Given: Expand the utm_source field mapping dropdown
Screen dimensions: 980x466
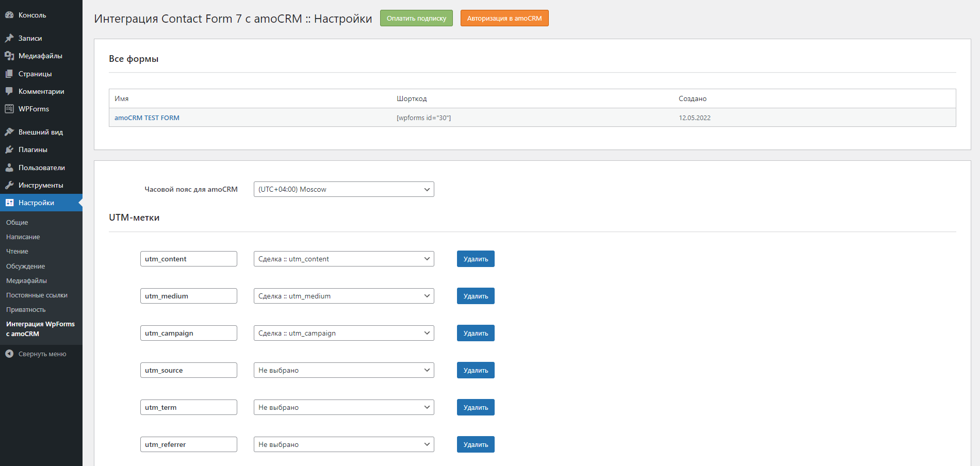Looking at the screenshot, I should pos(344,370).
